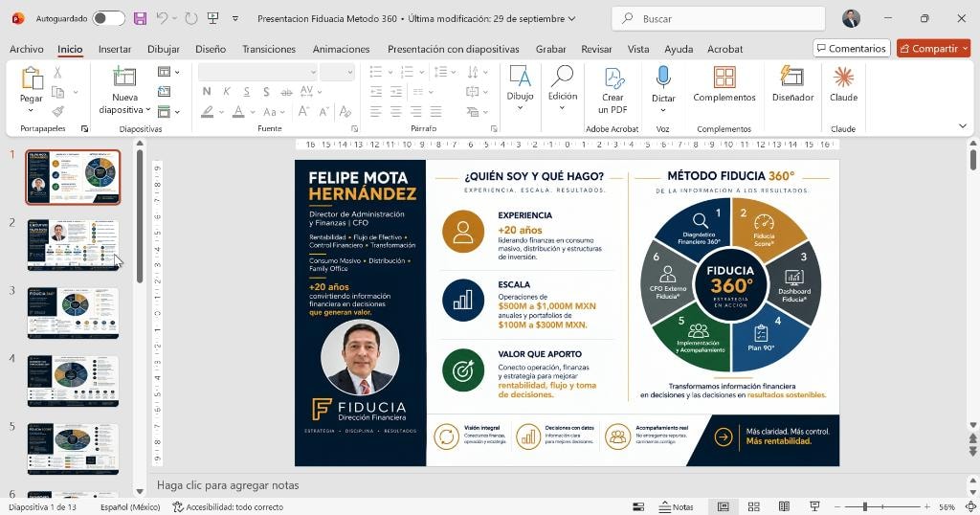This screenshot has width=980, height=515.
Task: Toggle italic K formatting
Action: click(x=227, y=92)
